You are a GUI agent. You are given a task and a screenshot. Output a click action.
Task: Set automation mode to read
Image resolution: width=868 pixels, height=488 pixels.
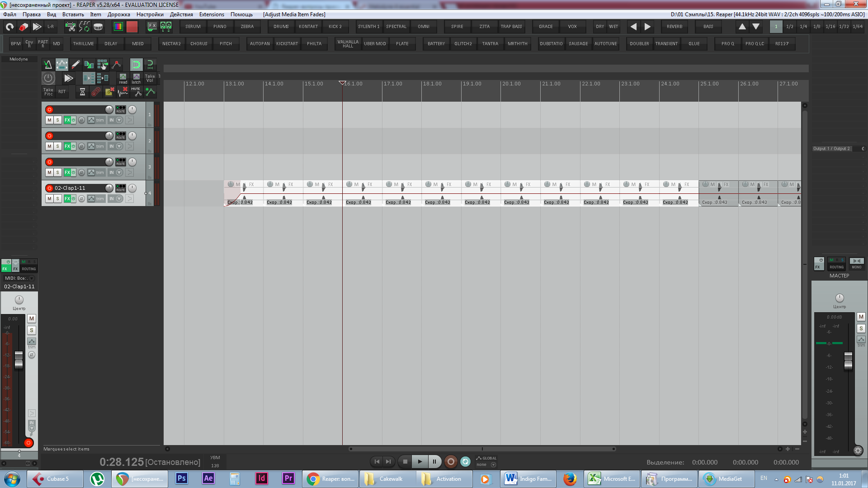tap(123, 79)
